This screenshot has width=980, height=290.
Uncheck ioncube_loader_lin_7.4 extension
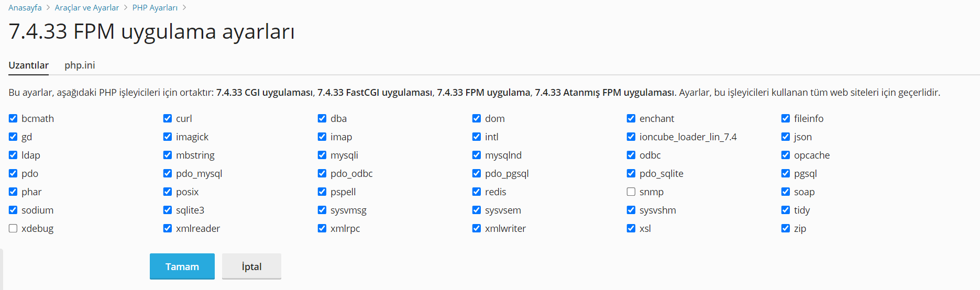click(x=631, y=137)
